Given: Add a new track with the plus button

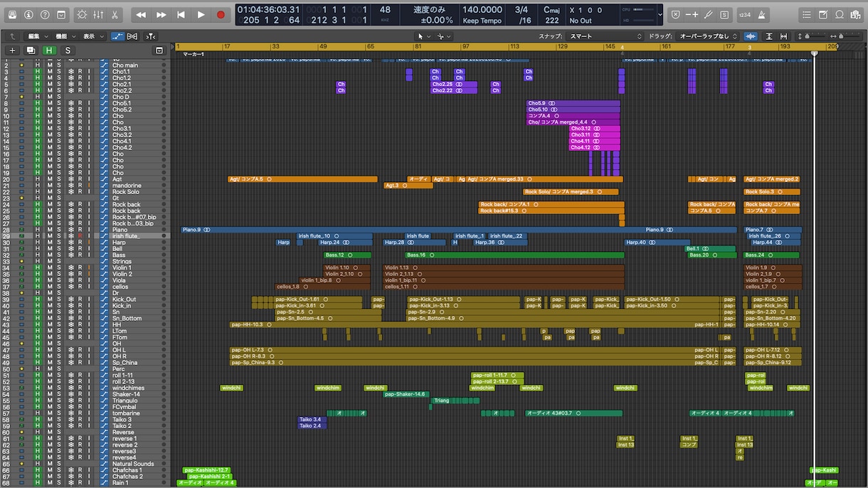Looking at the screenshot, I should 12,50.
